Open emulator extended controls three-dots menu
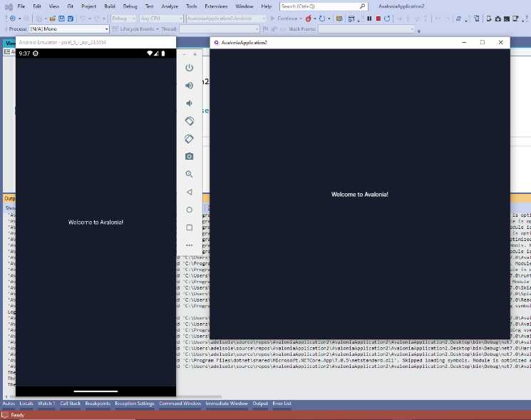This screenshot has height=420, width=531. [x=190, y=245]
